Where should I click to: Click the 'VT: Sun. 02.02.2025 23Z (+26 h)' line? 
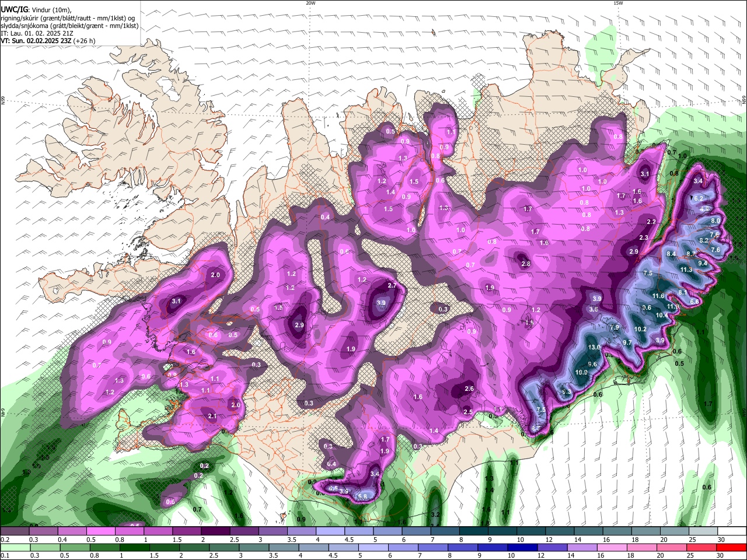tap(48, 41)
